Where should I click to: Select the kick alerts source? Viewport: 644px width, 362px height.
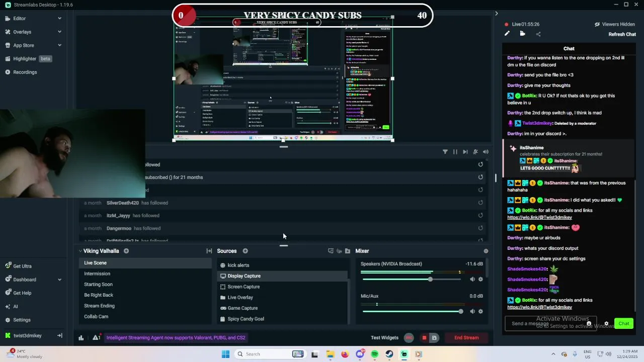tap(282, 265)
